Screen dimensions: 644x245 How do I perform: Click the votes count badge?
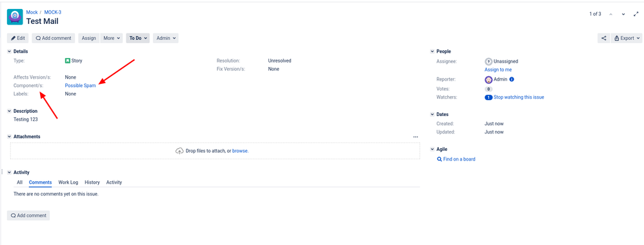click(x=488, y=89)
